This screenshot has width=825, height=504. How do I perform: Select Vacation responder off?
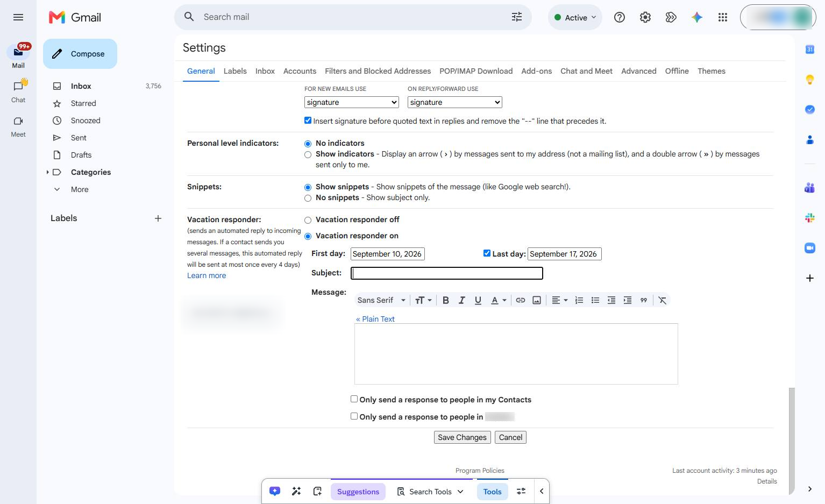(x=308, y=220)
